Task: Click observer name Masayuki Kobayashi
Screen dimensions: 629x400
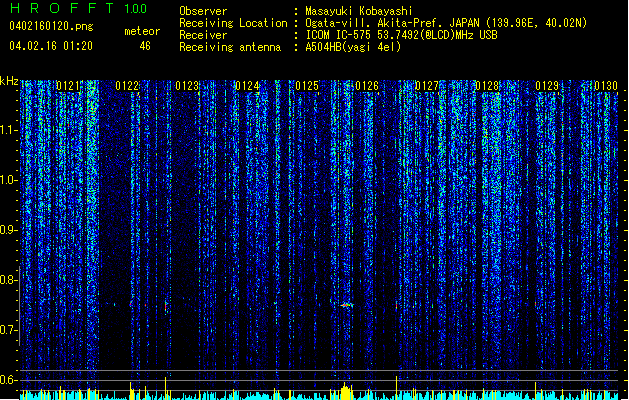Action: coord(359,11)
